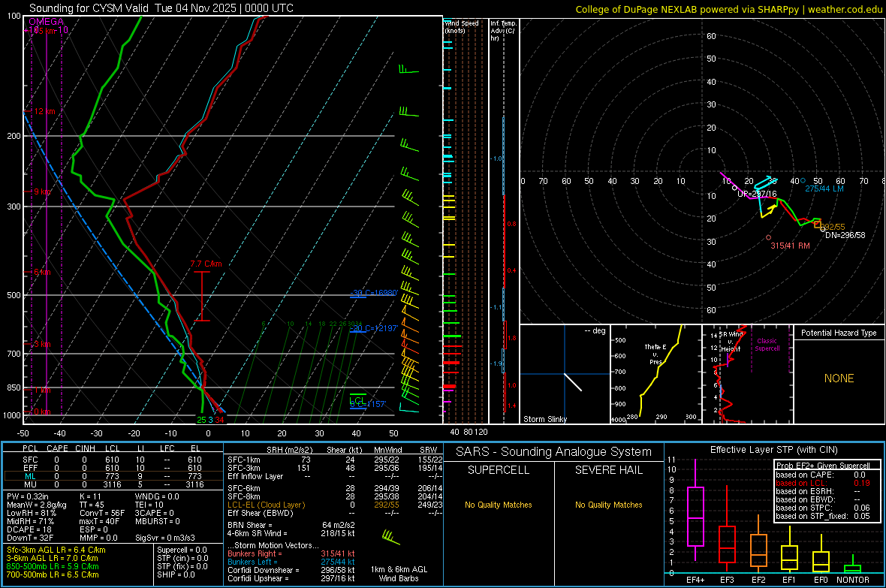Click the Bunkers Left = 275/44 kt row

click(291, 562)
